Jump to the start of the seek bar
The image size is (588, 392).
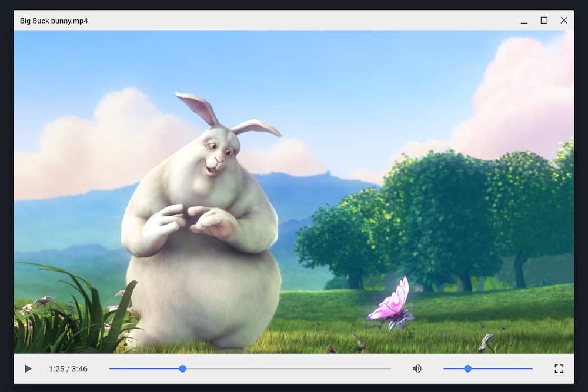click(x=111, y=368)
